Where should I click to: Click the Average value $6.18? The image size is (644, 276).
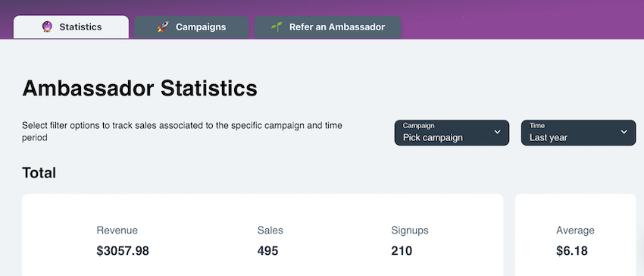[x=572, y=251]
